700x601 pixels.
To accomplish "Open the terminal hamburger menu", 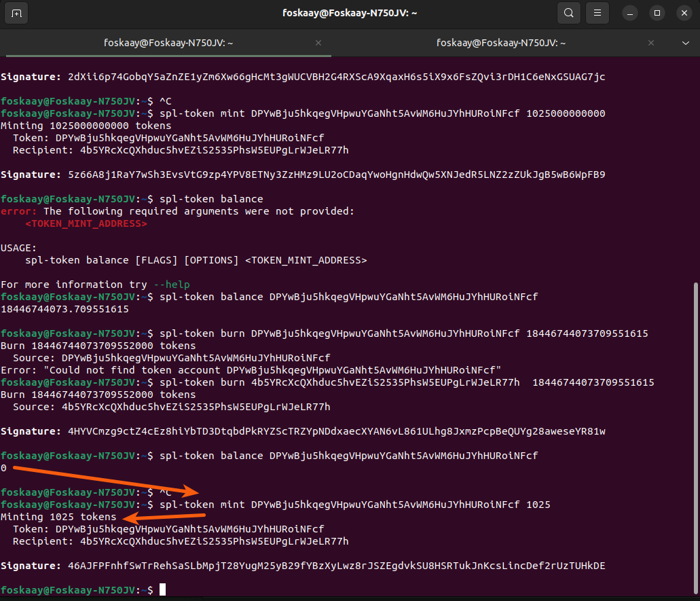I will (x=597, y=13).
